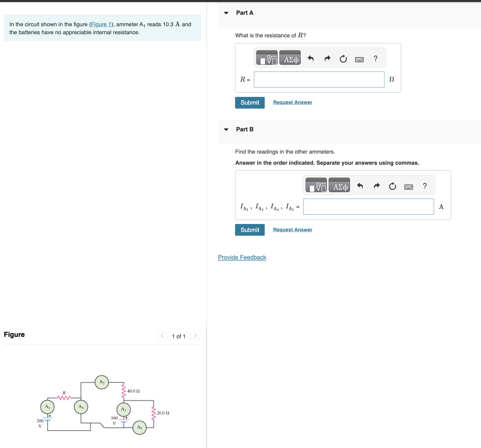Viewport: 481px width, 448px height.
Task: Click the undo icon in Part B toolbar
Action: click(x=360, y=186)
